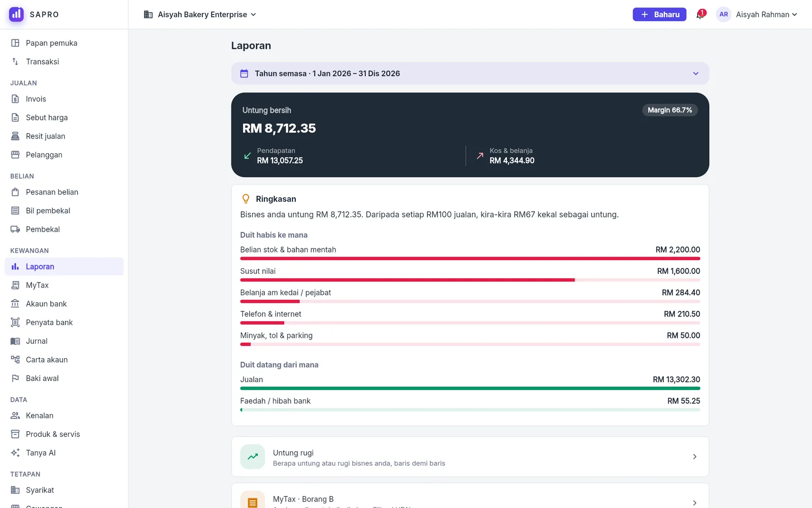The height and width of the screenshot is (508, 812).
Task: Click the Pembekal truck icon
Action: tap(15, 229)
